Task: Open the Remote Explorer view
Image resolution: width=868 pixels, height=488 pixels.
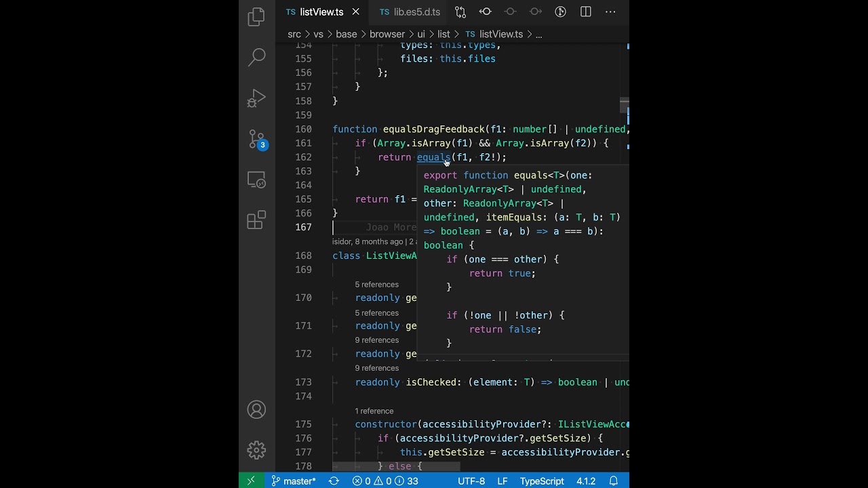Action: point(256,180)
